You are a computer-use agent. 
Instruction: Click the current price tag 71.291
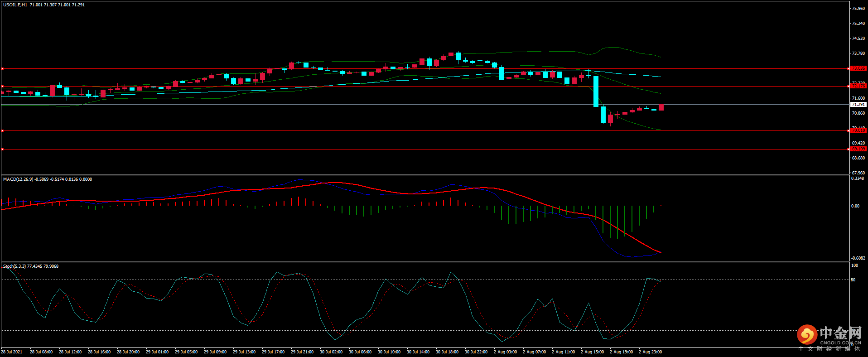858,105
